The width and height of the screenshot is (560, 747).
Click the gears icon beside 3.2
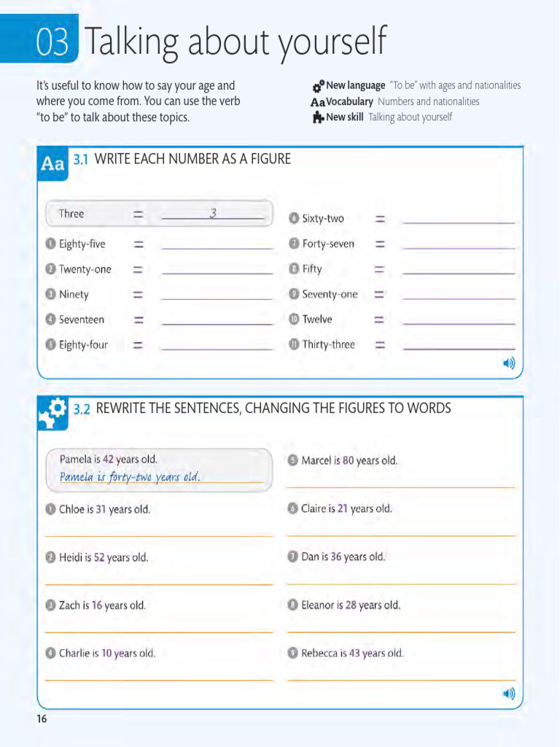tap(52, 413)
